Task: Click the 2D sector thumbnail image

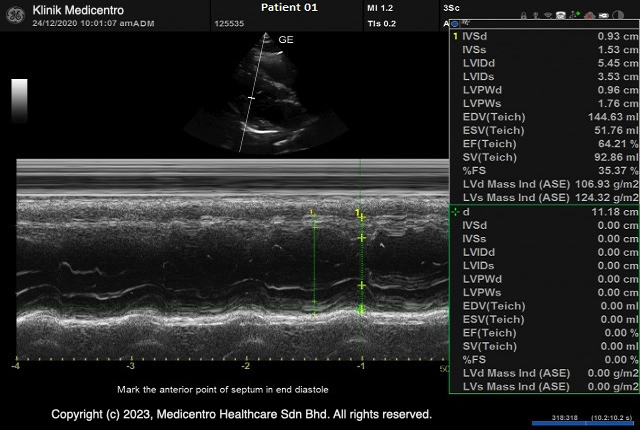Action: coord(266,93)
